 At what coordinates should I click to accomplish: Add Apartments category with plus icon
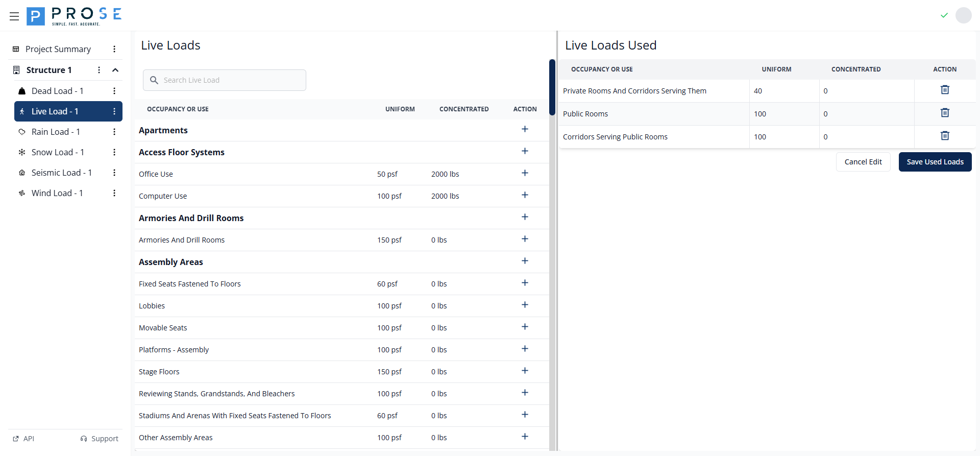[525, 129]
